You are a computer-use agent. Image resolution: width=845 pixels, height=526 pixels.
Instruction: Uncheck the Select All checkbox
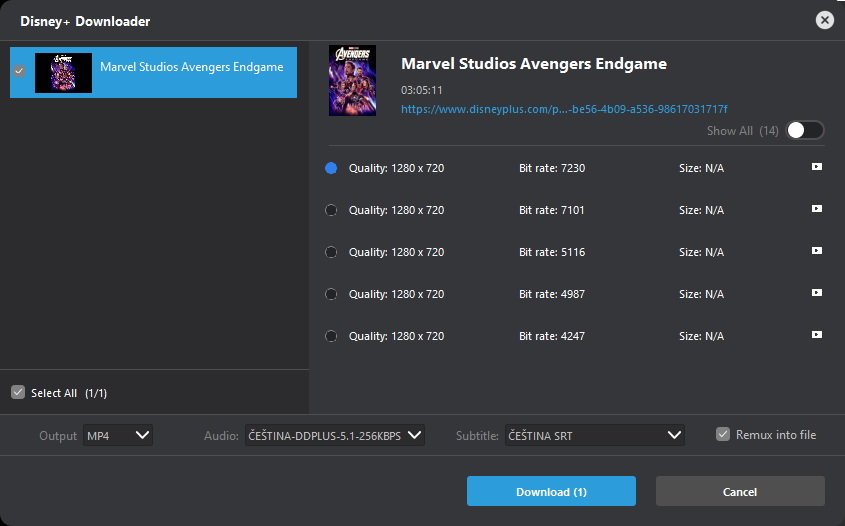[x=18, y=393]
